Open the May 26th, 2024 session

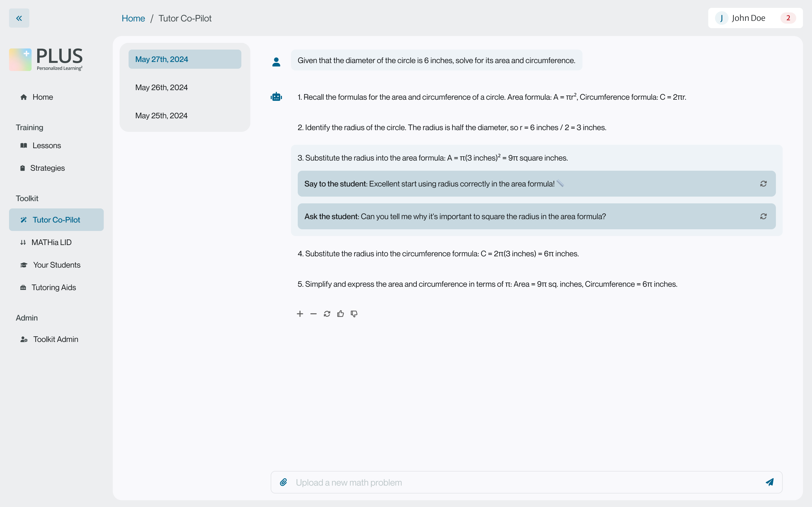coord(161,88)
